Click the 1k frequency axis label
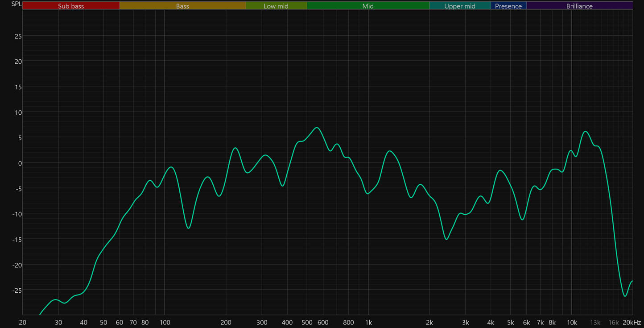The width and height of the screenshot is (644, 328). pos(368,323)
